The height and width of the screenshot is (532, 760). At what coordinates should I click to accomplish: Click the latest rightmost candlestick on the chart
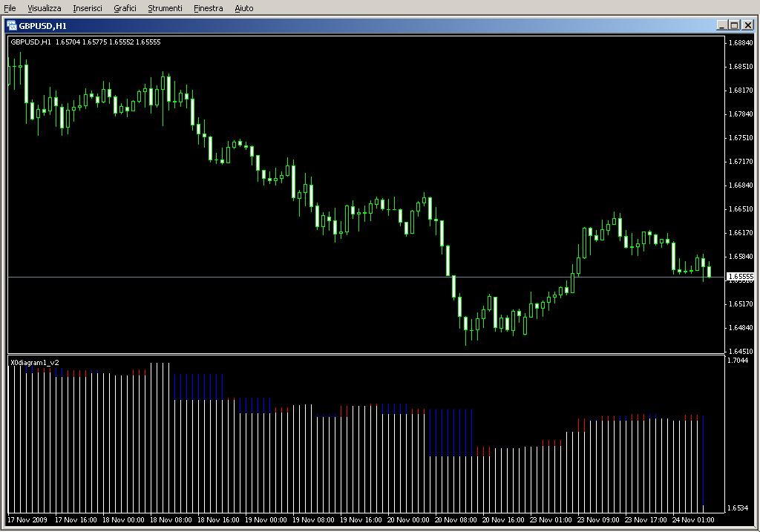[x=709, y=272]
